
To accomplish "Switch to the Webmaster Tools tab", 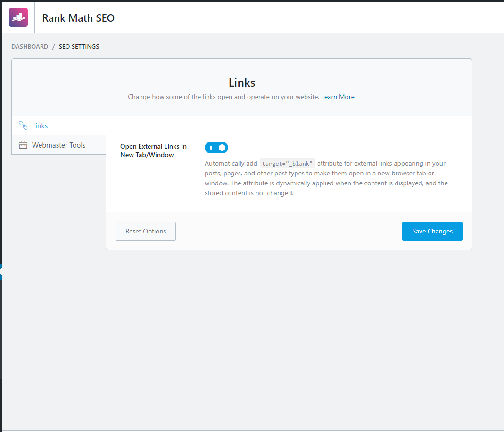I will [58, 145].
